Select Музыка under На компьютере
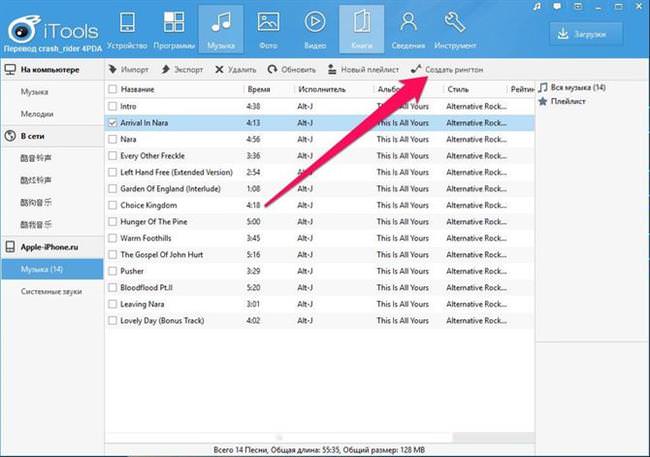Viewport: 650px width, 457px height. pyautogui.click(x=34, y=92)
